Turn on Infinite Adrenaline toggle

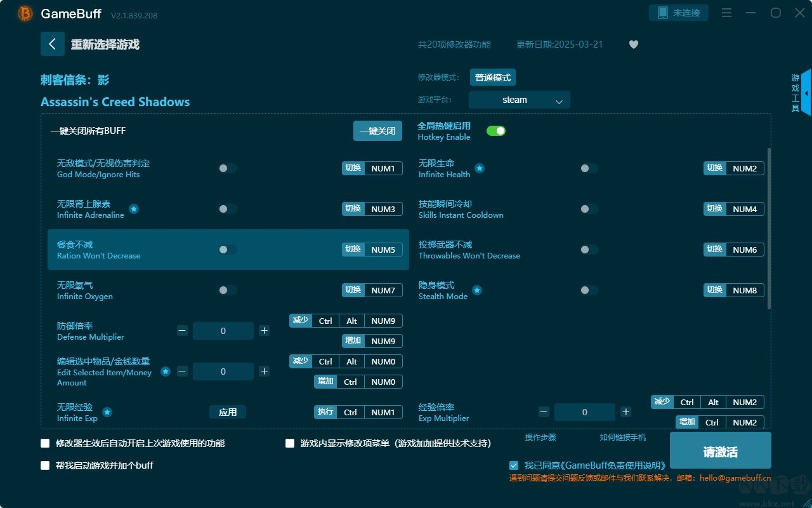228,209
